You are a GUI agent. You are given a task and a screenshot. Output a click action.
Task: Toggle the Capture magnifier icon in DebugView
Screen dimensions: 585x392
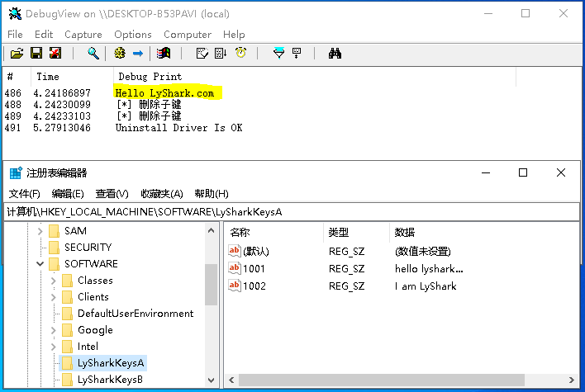(93, 54)
